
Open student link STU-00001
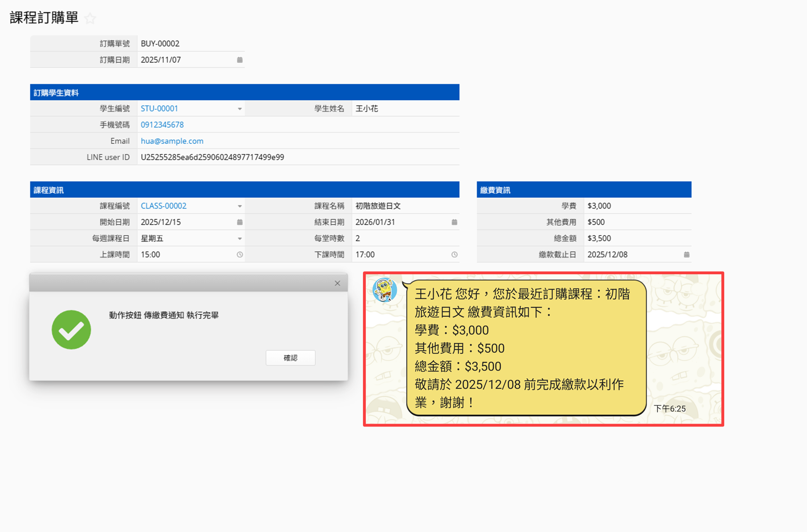(160, 109)
